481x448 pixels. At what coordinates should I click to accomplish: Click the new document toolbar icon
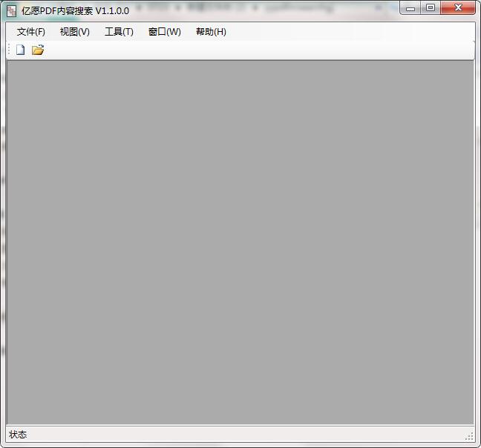pyautogui.click(x=20, y=50)
